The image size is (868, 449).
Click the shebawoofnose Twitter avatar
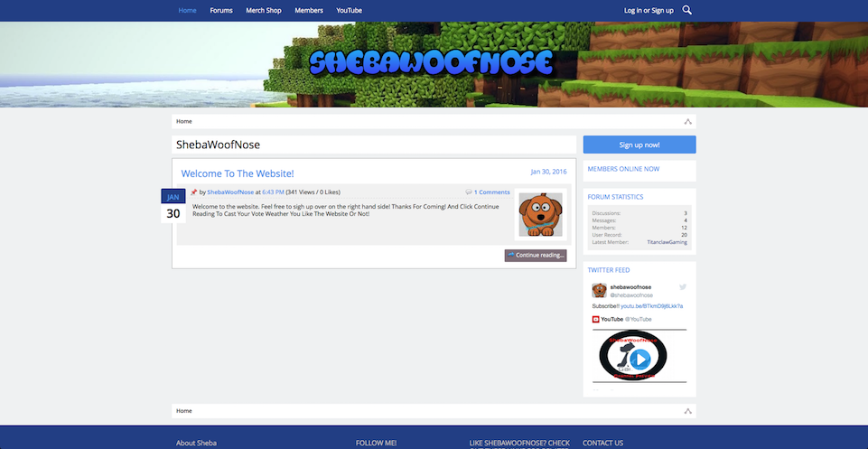coord(599,291)
